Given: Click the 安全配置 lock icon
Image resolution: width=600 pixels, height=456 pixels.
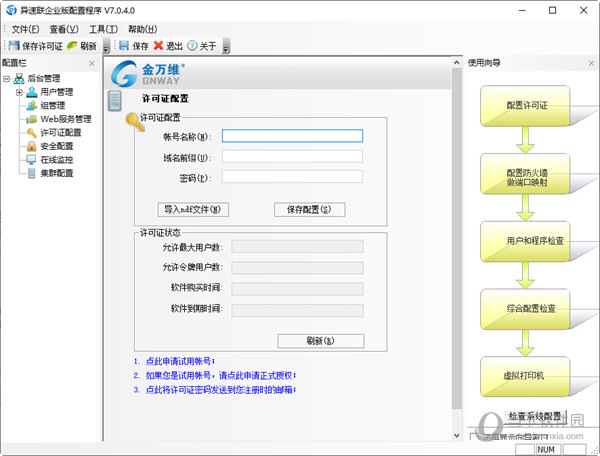Looking at the screenshot, I should 32,146.
